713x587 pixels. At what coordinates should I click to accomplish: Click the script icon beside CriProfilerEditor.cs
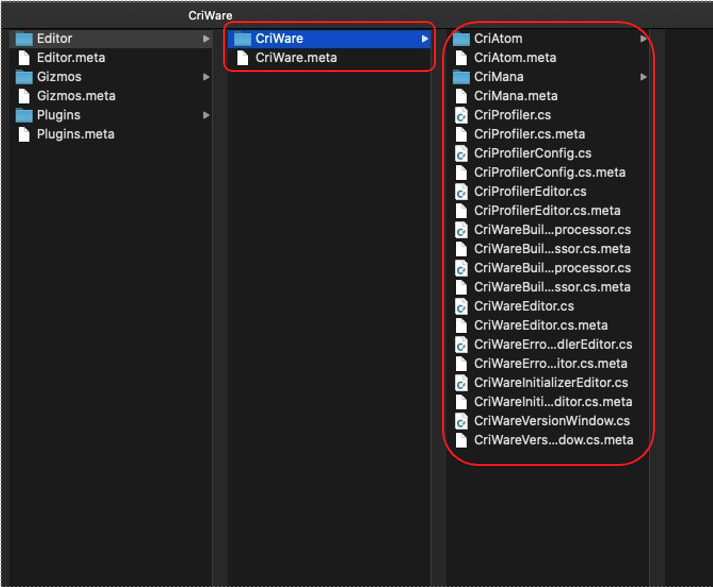[x=461, y=191]
